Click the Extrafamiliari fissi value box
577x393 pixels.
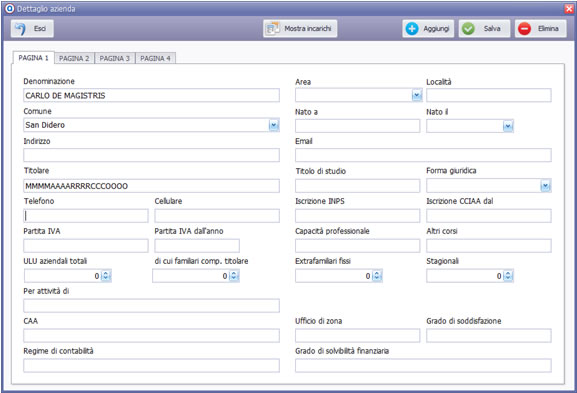pos(334,276)
